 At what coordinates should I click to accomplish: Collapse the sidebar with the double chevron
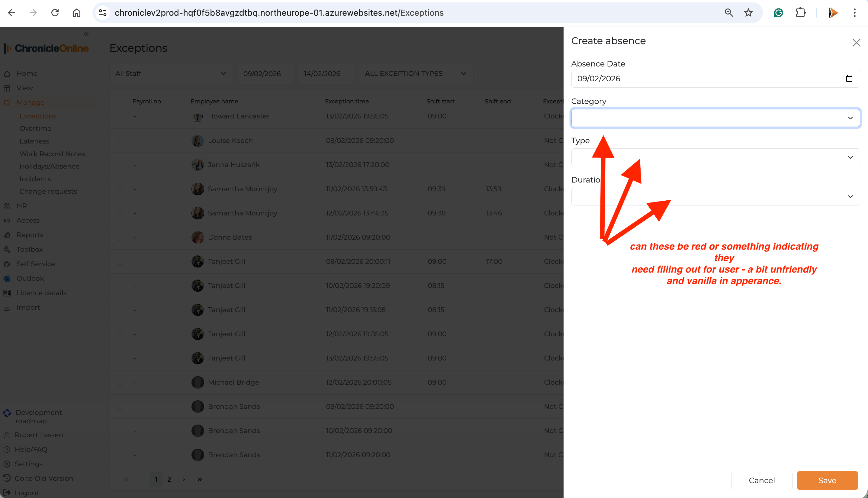point(86,34)
